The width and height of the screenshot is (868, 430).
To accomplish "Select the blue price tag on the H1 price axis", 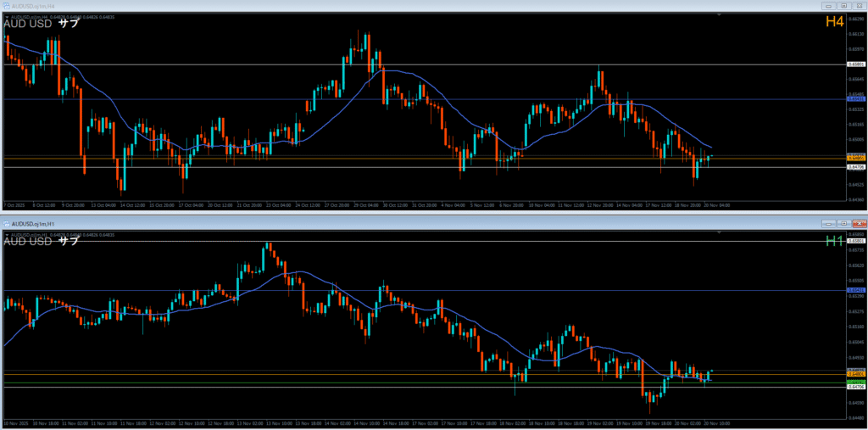I will [856, 290].
